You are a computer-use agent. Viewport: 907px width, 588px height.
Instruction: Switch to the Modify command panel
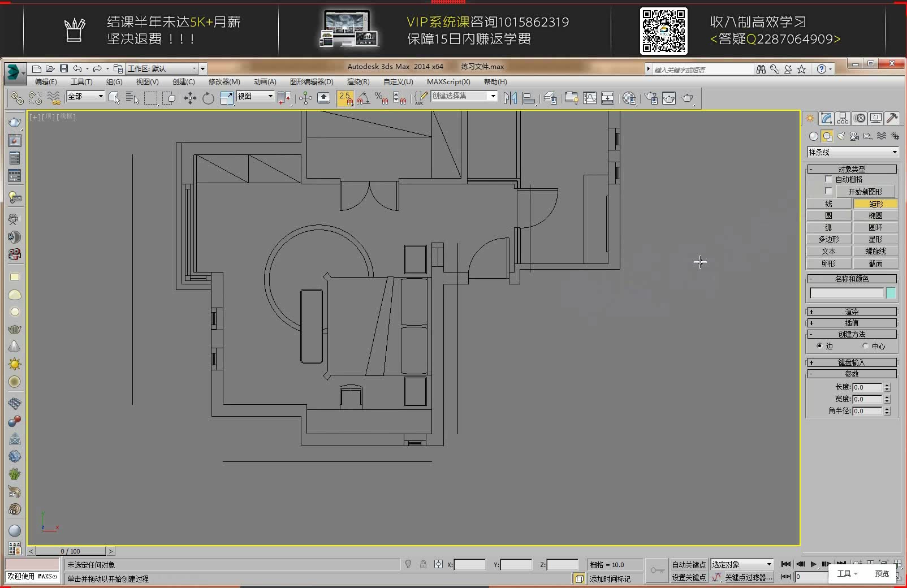(826, 118)
